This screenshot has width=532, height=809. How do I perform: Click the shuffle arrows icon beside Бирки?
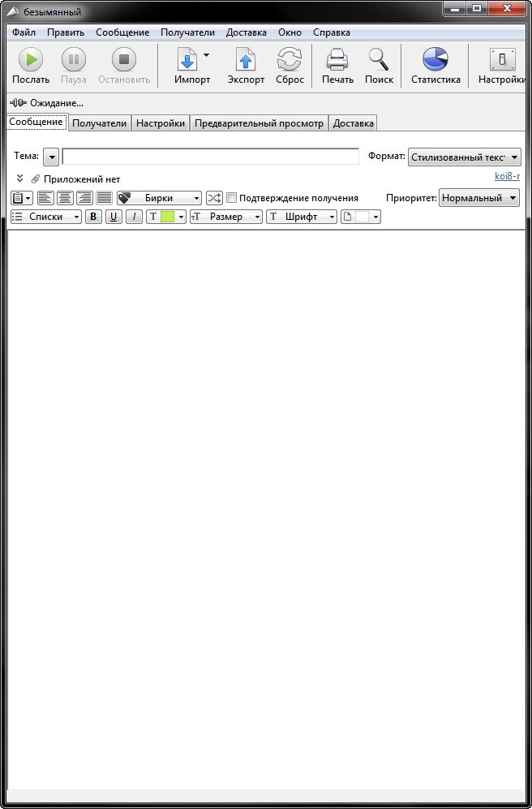click(x=214, y=198)
